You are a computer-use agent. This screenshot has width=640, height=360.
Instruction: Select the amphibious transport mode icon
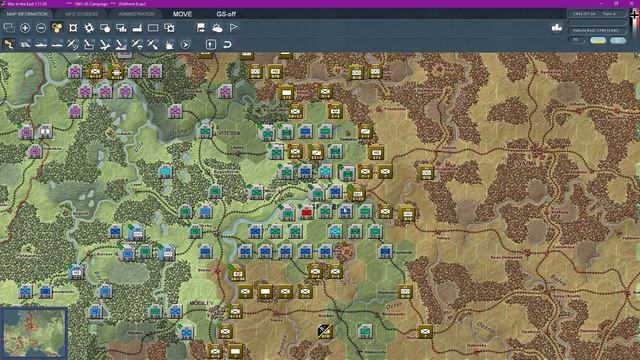coord(57,44)
